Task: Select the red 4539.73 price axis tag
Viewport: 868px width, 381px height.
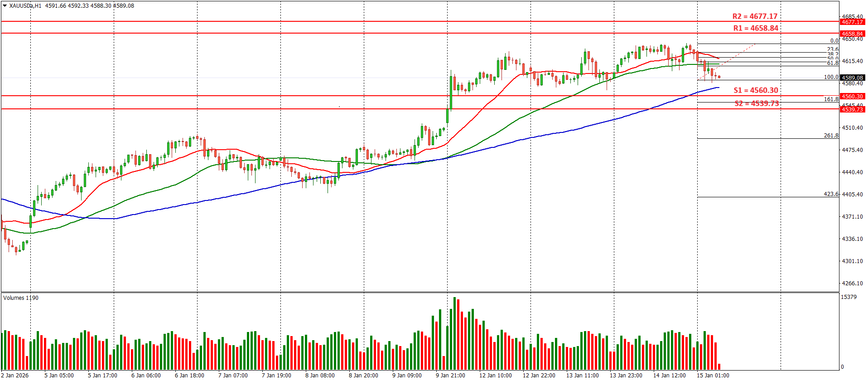Action: 852,109
